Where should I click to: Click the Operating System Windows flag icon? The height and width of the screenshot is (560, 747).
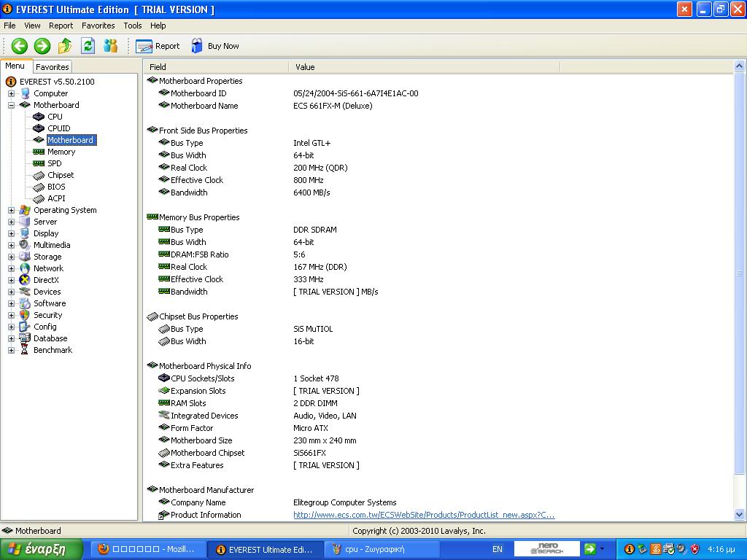point(25,210)
